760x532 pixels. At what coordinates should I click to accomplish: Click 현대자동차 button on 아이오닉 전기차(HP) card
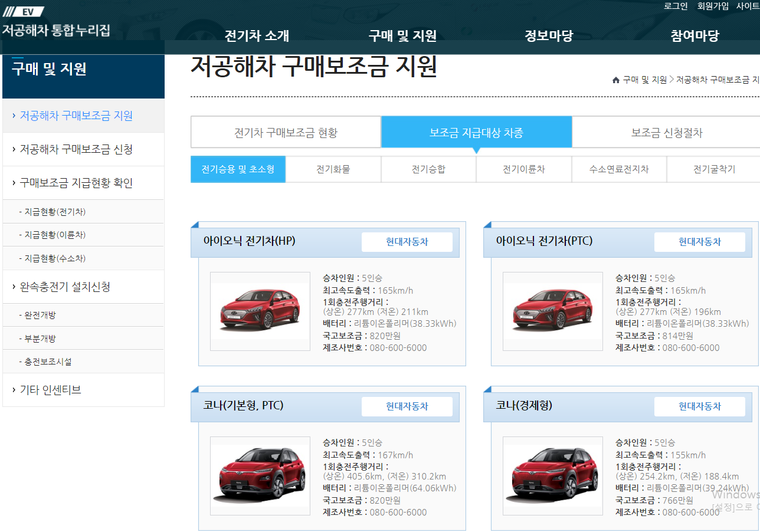[407, 242]
